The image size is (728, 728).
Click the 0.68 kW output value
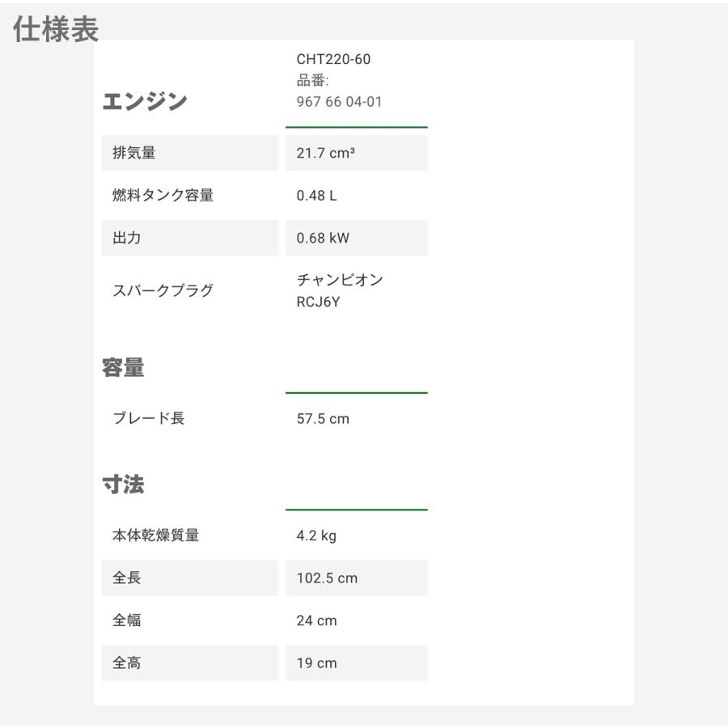click(x=323, y=238)
